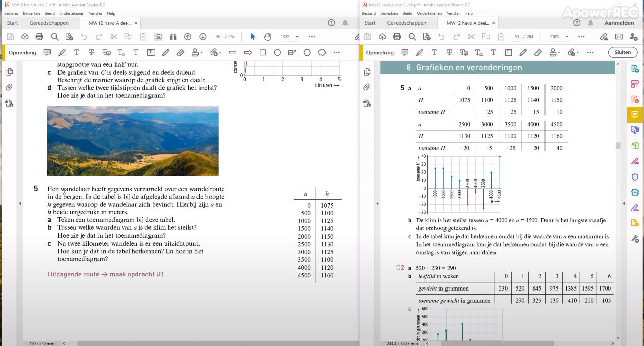The width and height of the screenshot is (644, 346).
Task: Open notifications bell in right window
Action: [590, 23]
